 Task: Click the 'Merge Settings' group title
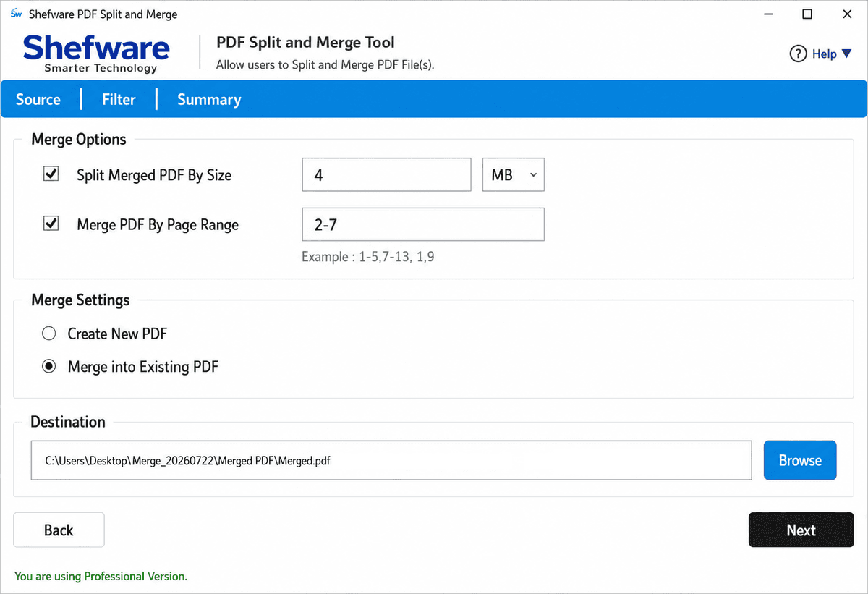80,300
